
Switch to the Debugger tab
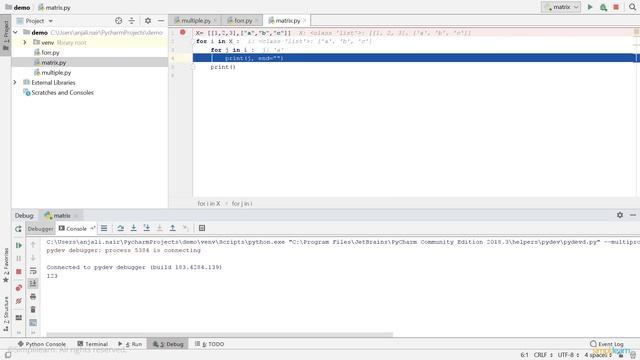(x=40, y=229)
